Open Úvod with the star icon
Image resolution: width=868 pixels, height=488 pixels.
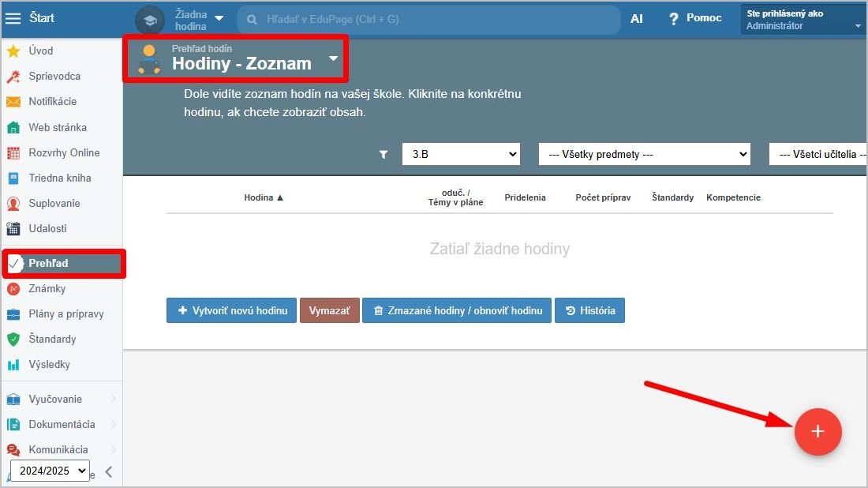click(x=40, y=51)
